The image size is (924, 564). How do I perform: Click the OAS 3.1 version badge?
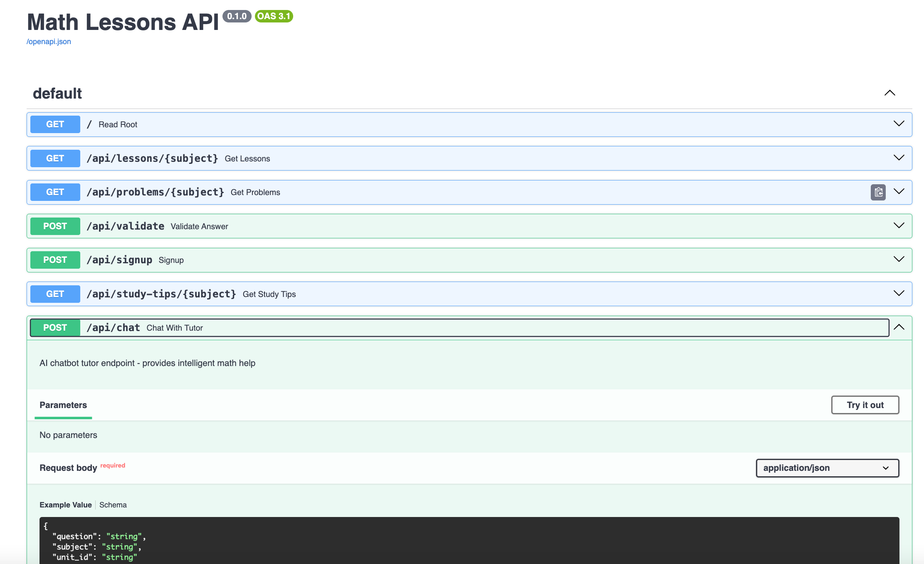[274, 16]
